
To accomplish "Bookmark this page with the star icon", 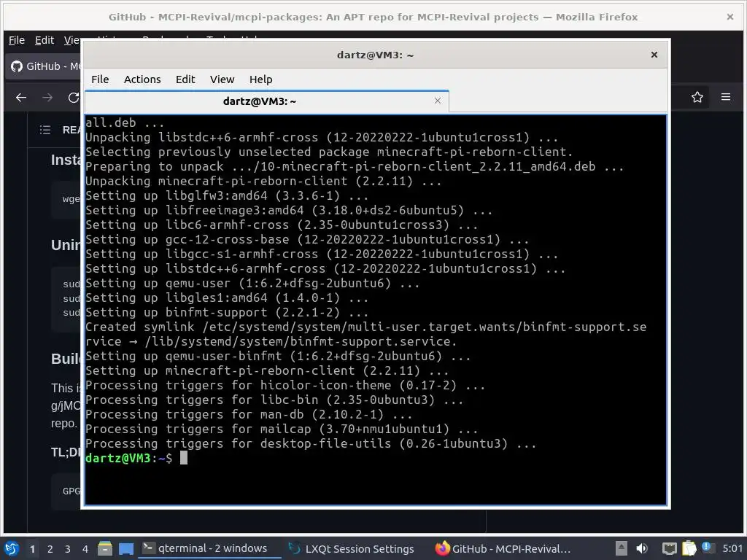I will [697, 97].
